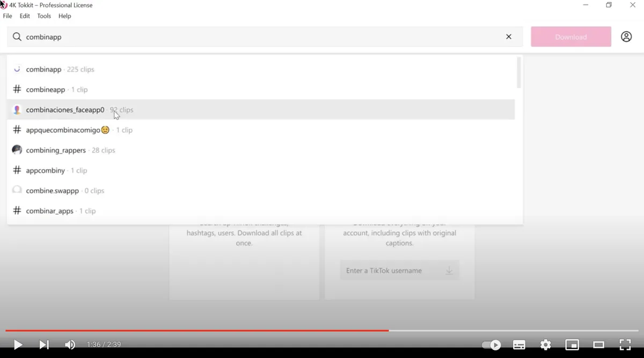Click avatar of combining_rappers
The image size is (644, 358).
click(x=17, y=150)
